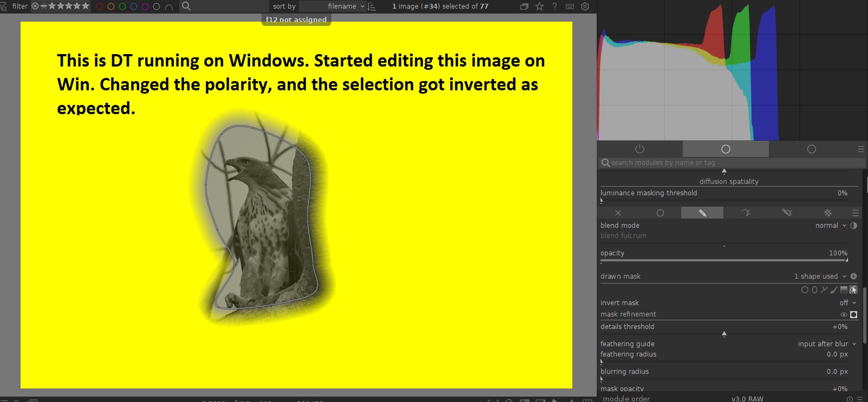This screenshot has height=402, width=868.
Task: Add an ellipse shape to the drawn mask
Action: (x=814, y=290)
